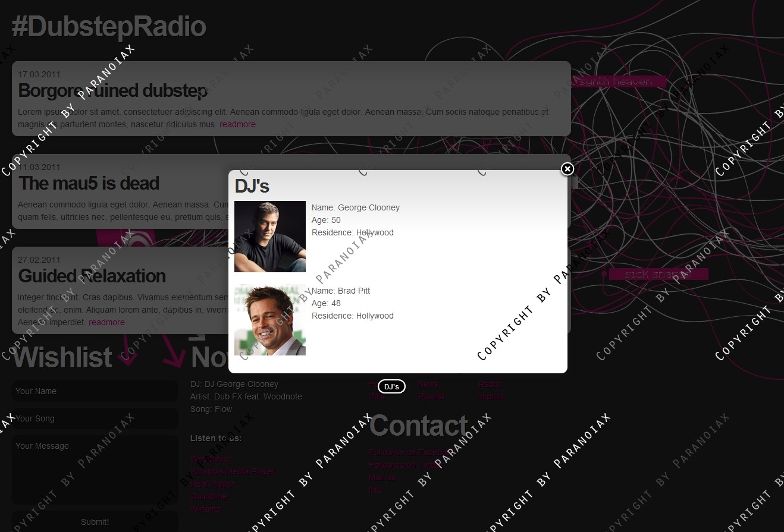784x532 pixels.
Task: Go to the Radio navigation link
Action: click(x=489, y=384)
